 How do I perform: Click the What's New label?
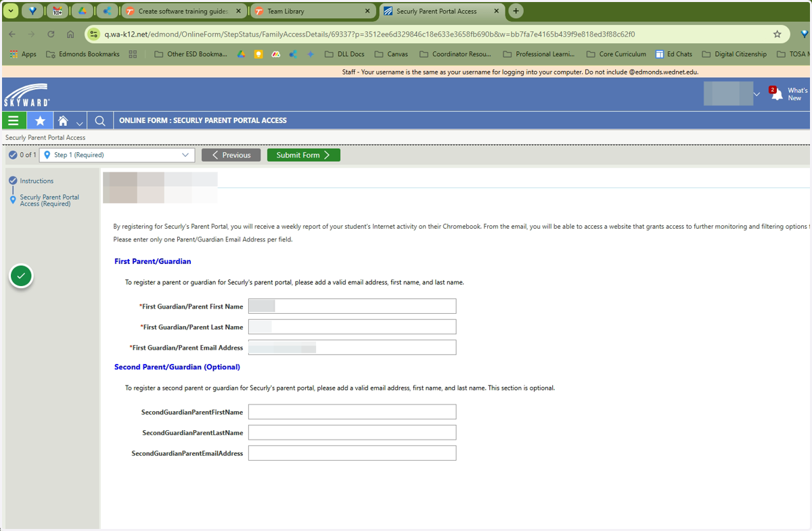tap(798, 94)
